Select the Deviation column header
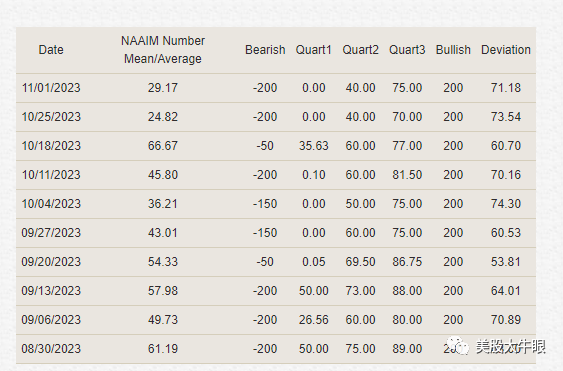 [x=506, y=50]
